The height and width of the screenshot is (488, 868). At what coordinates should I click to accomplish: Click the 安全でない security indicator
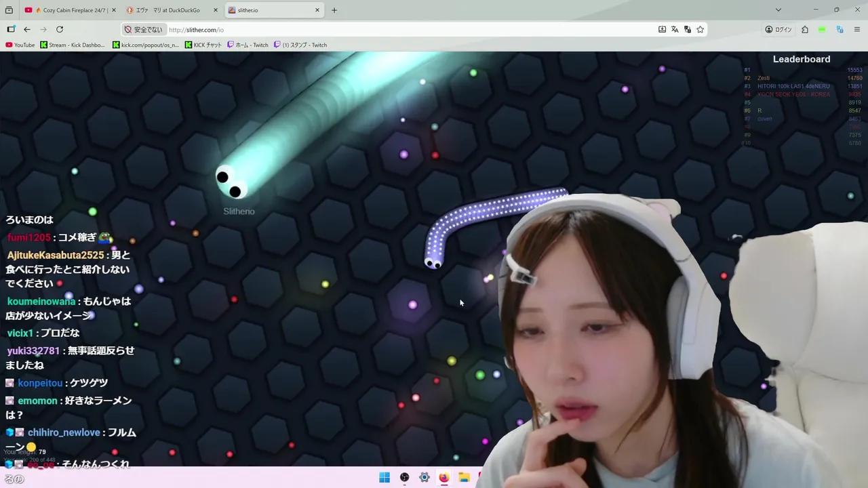pos(143,30)
